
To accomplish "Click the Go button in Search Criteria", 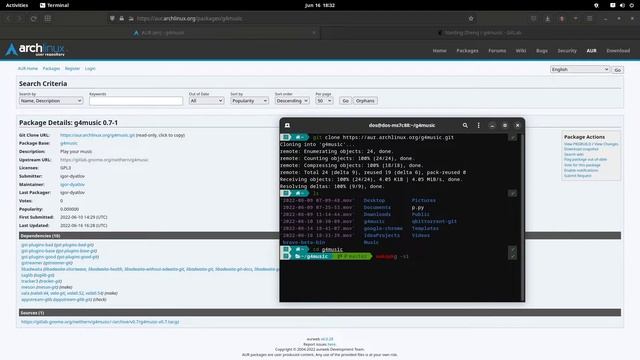I will [x=345, y=100].
